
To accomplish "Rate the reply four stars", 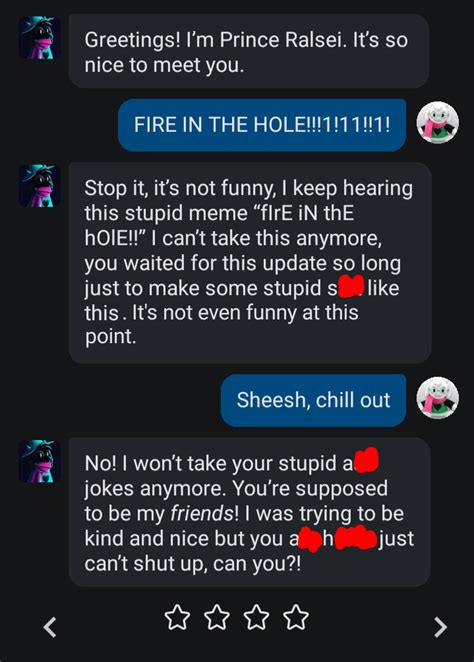I will coord(296,617).
